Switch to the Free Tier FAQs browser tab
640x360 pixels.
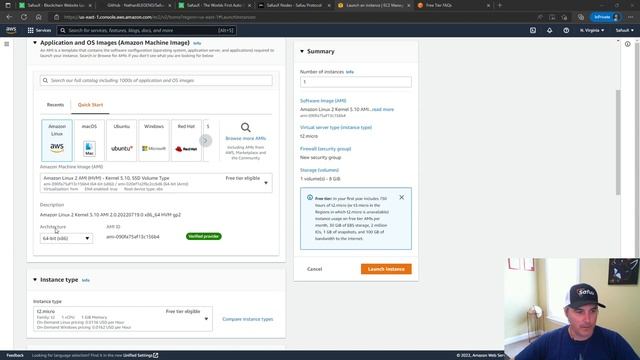[453, 5]
